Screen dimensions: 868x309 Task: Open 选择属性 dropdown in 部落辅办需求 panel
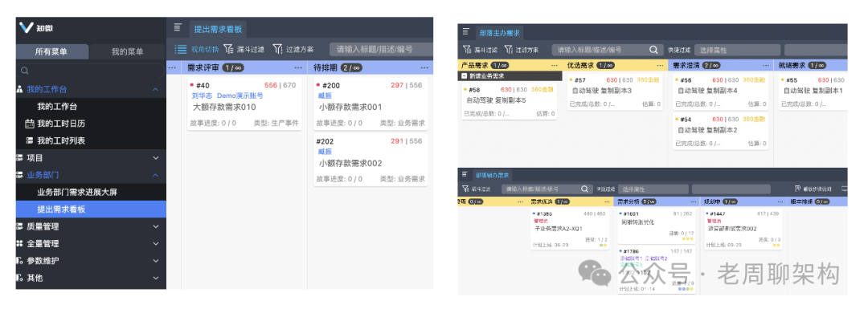coord(653,189)
